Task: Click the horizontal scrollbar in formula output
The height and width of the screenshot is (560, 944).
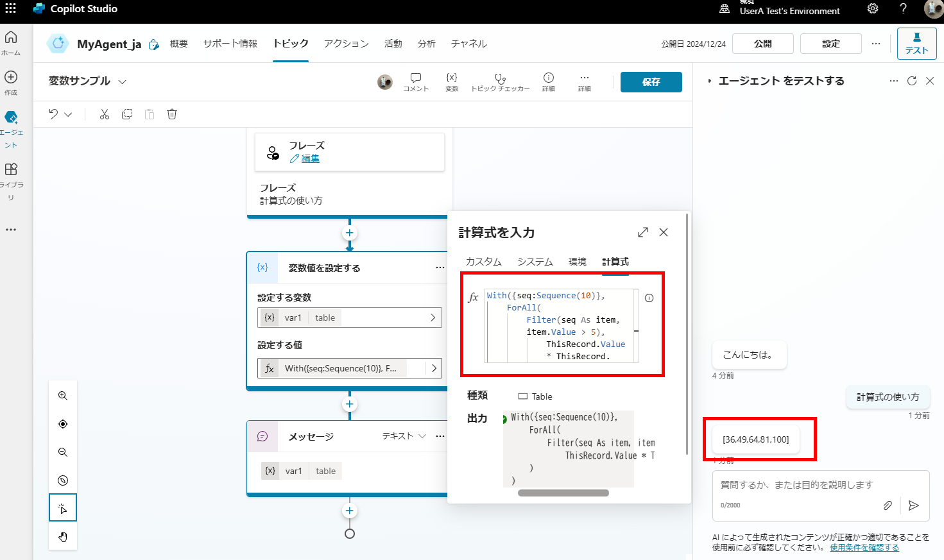Action: coord(563,493)
